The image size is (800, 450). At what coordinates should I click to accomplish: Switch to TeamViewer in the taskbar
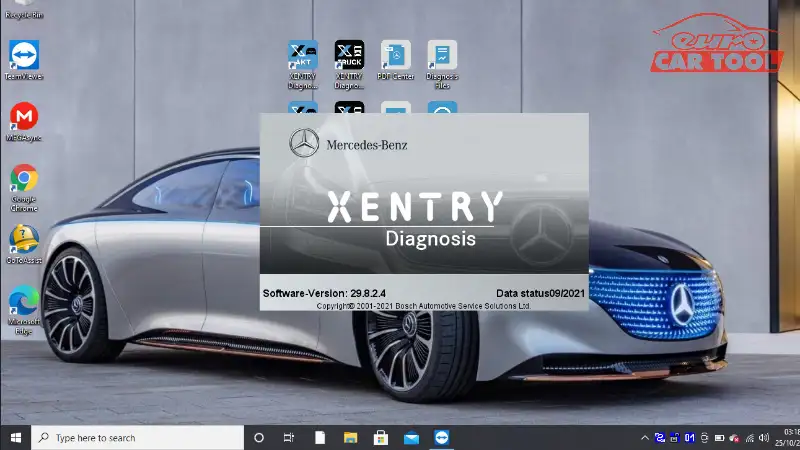coord(442,438)
